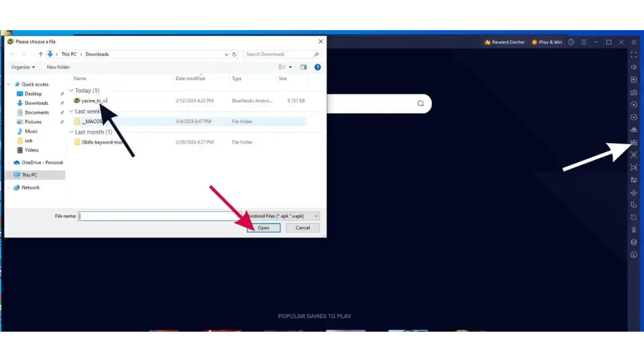Select the yacine_tv_v3 file

pyautogui.click(x=94, y=101)
